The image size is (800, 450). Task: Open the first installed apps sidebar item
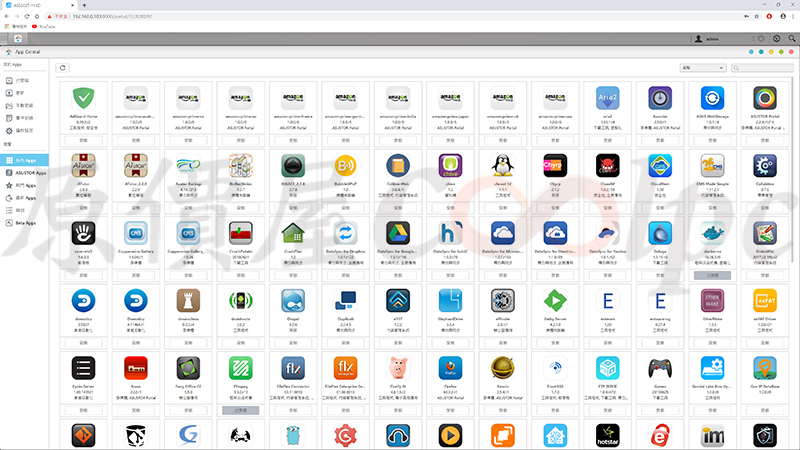[x=24, y=81]
